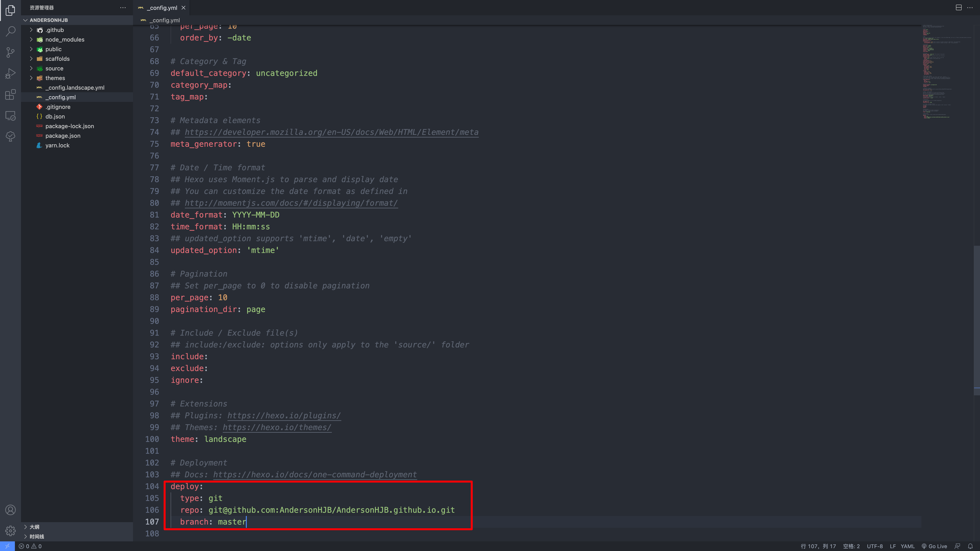The height and width of the screenshot is (551, 980).
Task: Change file encoding UTF-8 indicator
Action: [x=875, y=546]
